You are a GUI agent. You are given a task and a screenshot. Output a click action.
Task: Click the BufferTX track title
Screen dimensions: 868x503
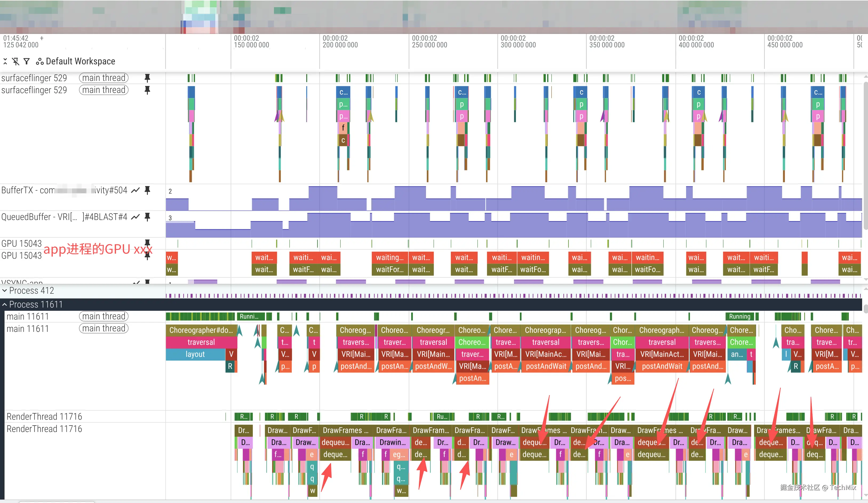[x=64, y=190]
